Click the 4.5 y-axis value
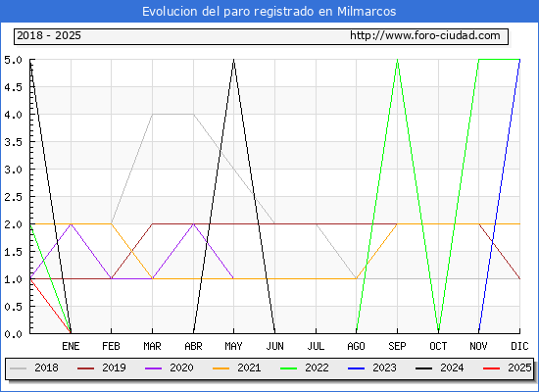The height and width of the screenshot is (392, 539). (13, 87)
